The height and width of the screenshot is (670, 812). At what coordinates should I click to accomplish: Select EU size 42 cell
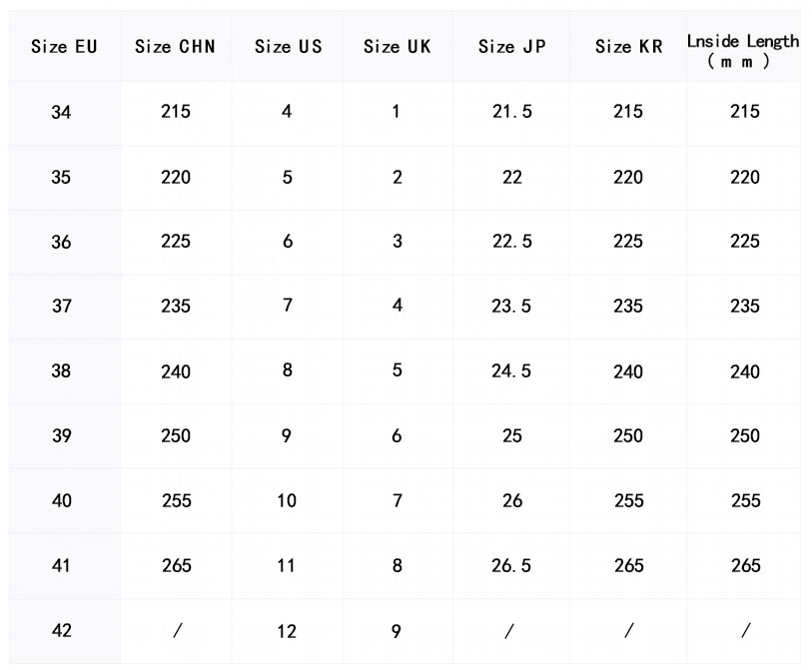click(x=62, y=631)
